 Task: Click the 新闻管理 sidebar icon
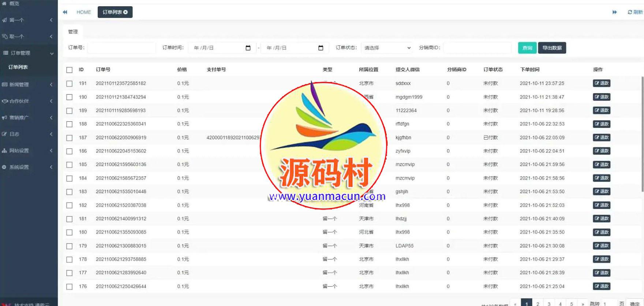point(5,85)
